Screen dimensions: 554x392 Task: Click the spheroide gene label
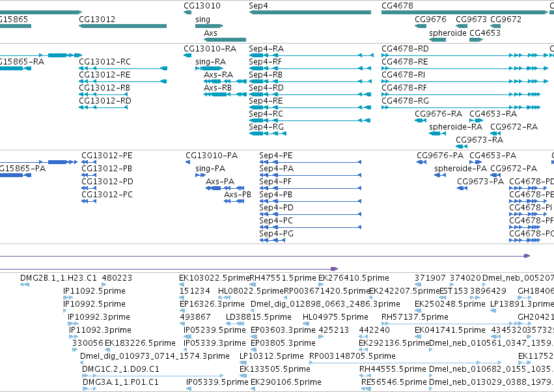448,33
